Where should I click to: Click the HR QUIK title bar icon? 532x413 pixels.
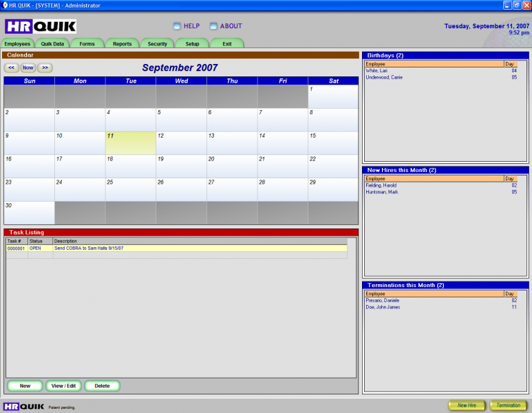pos(4,5)
